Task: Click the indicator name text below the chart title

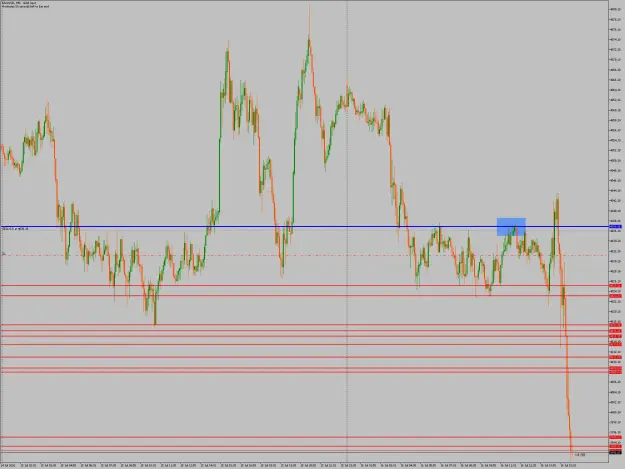Action: pyautogui.click(x=25, y=7)
